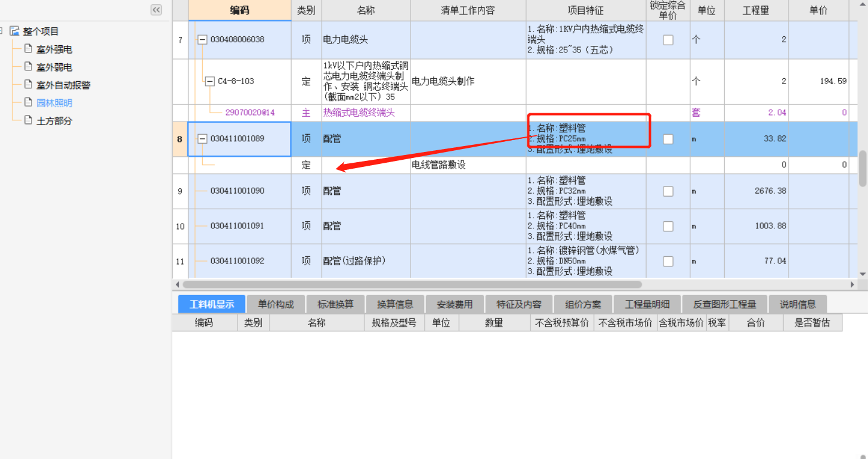Click the vertical scrollbar thumb of the upper table
Viewport: 868px width, 459px height.
point(863,169)
